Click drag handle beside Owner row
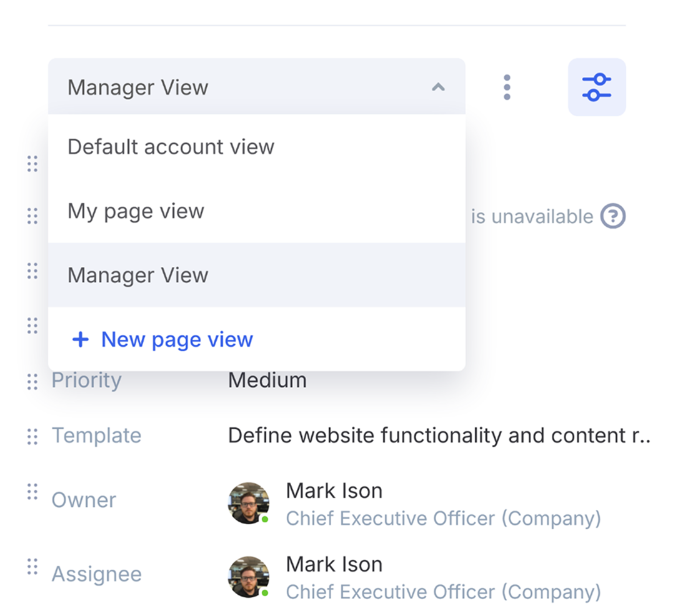Screen dimensions: 678x616 [32, 492]
